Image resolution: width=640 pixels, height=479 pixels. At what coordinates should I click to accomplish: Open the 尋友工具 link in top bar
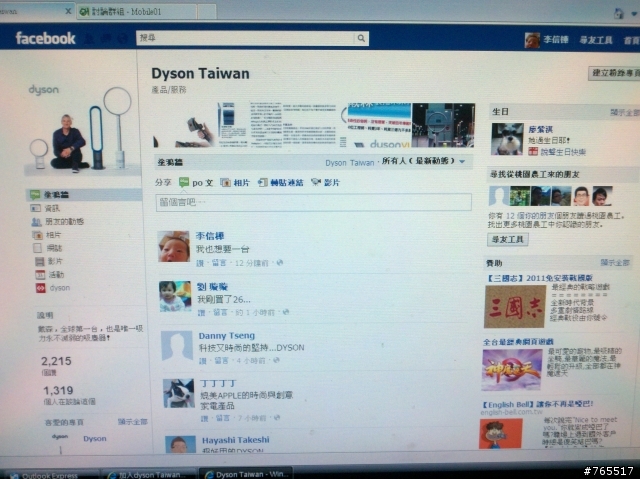pyautogui.click(x=596, y=40)
